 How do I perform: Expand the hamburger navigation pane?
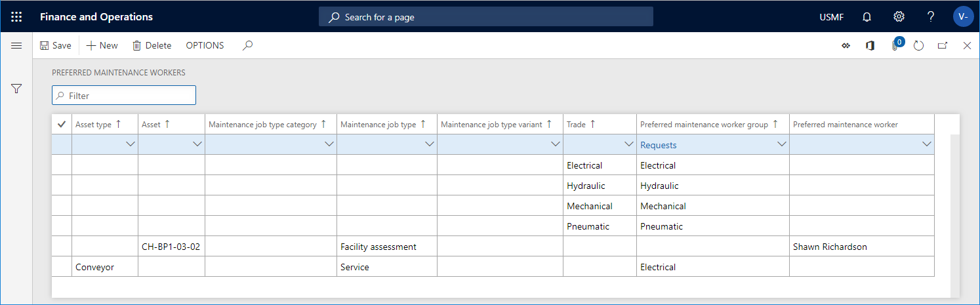(x=16, y=45)
